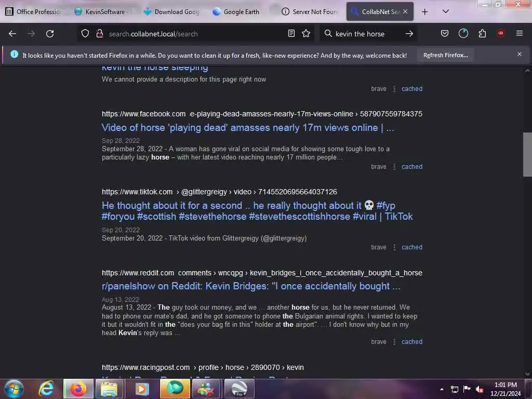
Task: Open Windows Explorer folder from taskbar
Action: pos(109,389)
